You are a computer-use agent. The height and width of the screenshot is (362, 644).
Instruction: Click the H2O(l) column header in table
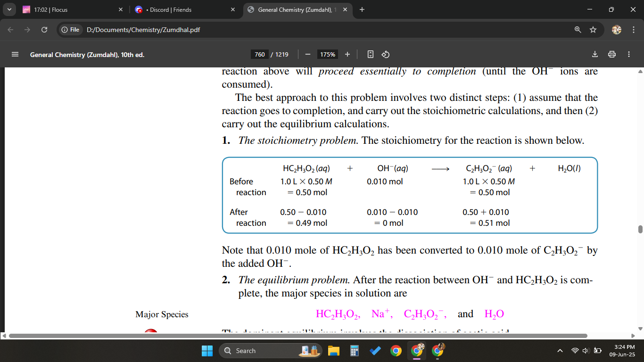(x=569, y=169)
